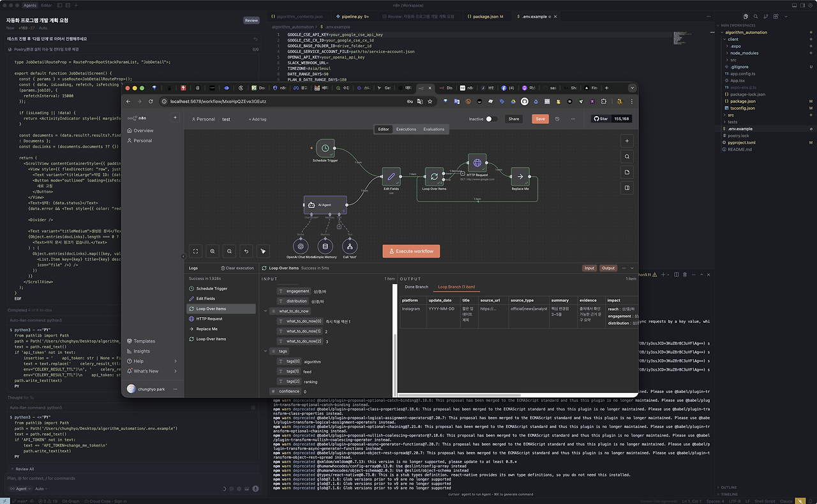Select the HTTP Request globe node

point(477,163)
